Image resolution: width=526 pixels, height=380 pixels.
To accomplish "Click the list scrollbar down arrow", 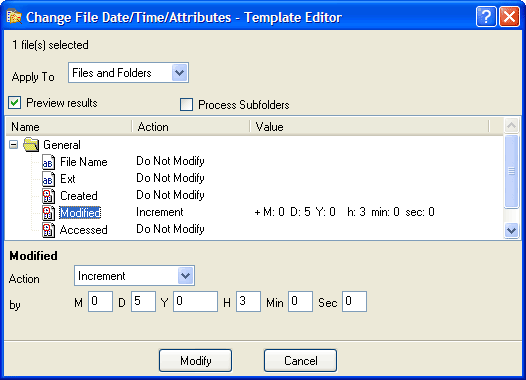I will (512, 230).
